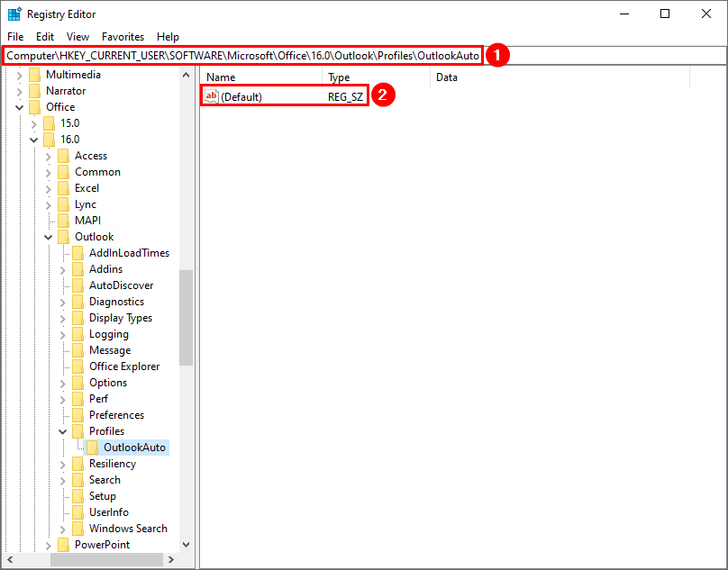Image resolution: width=728 pixels, height=570 pixels.
Task: Expand the Diagnostics key
Action: click(x=63, y=303)
